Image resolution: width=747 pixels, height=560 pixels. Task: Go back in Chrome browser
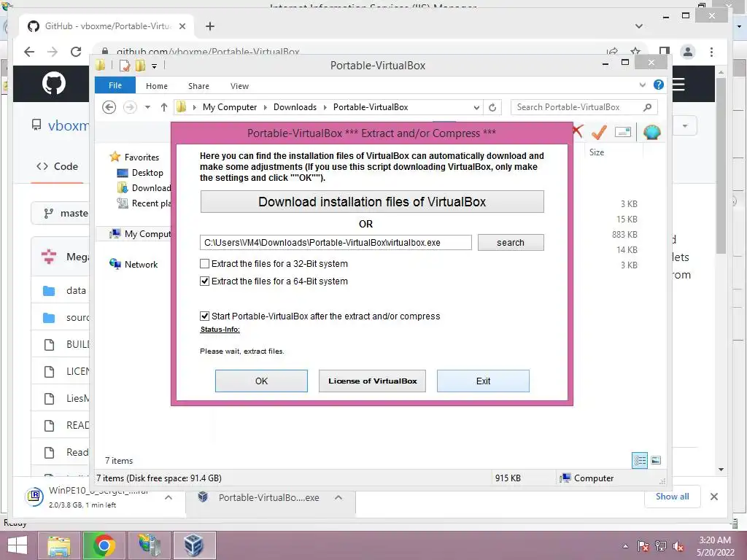(29, 52)
